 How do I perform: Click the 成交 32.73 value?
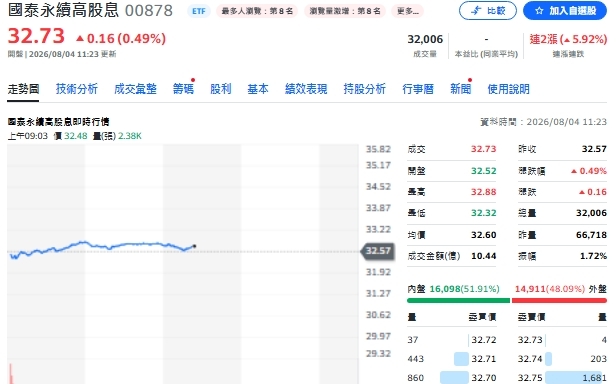click(484, 149)
